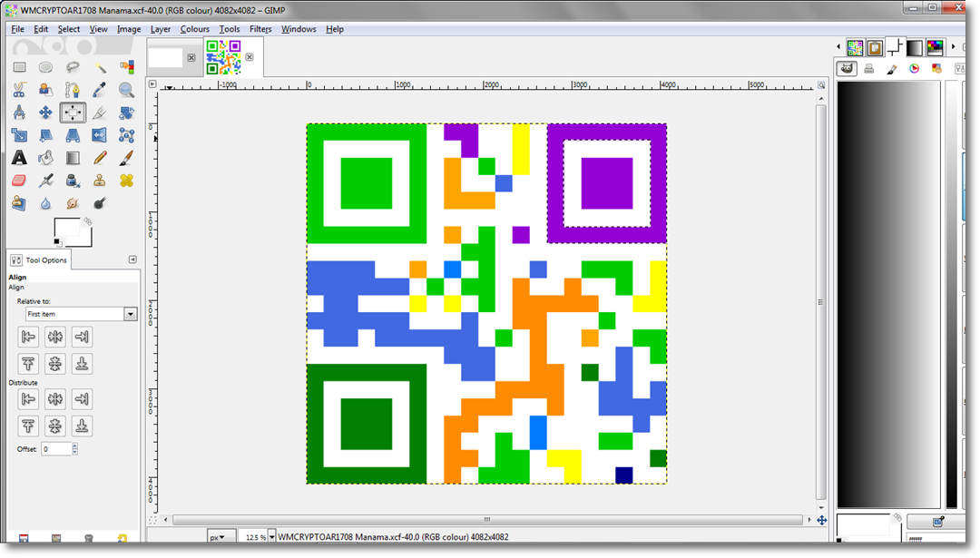980x558 pixels.
Task: Pick the Colour Picker eyedropper tool
Action: 100,90
